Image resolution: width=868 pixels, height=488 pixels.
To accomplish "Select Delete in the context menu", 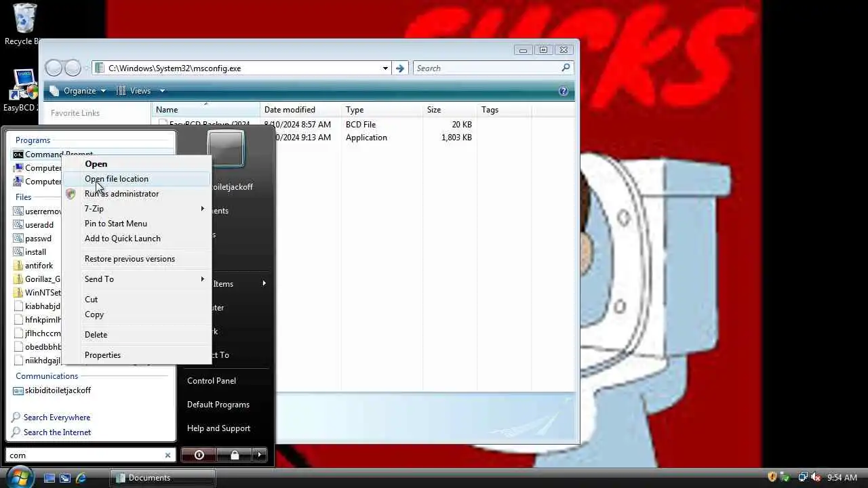I will [136, 335].
